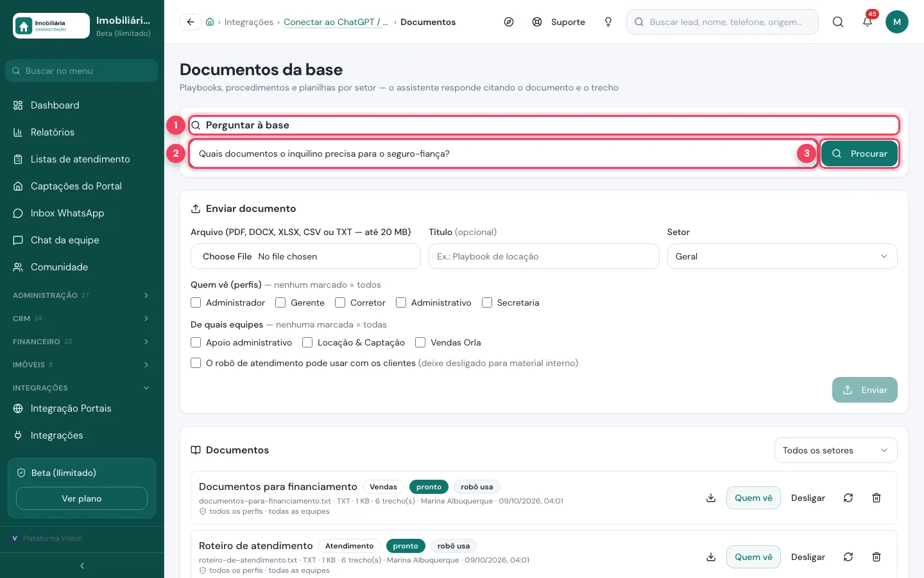This screenshot has height=578, width=924.
Task: Download the Roteiro de atendimento file
Action: 711,557
